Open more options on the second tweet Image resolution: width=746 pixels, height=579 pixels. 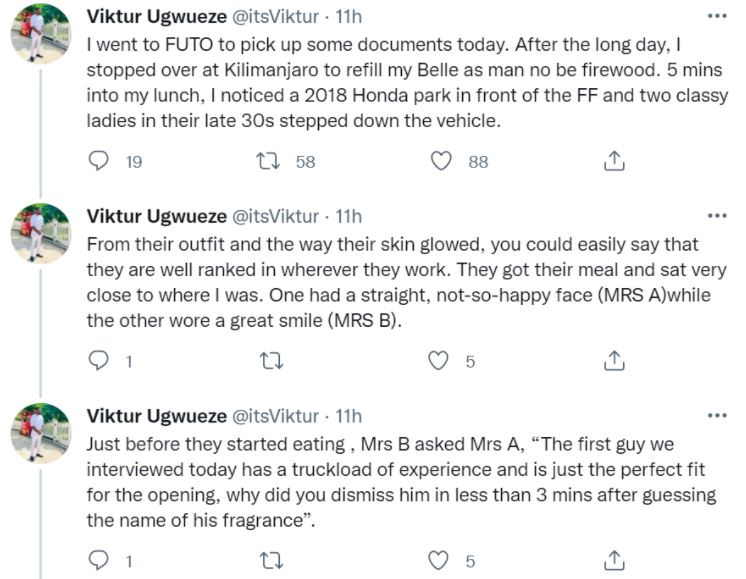pos(717,216)
